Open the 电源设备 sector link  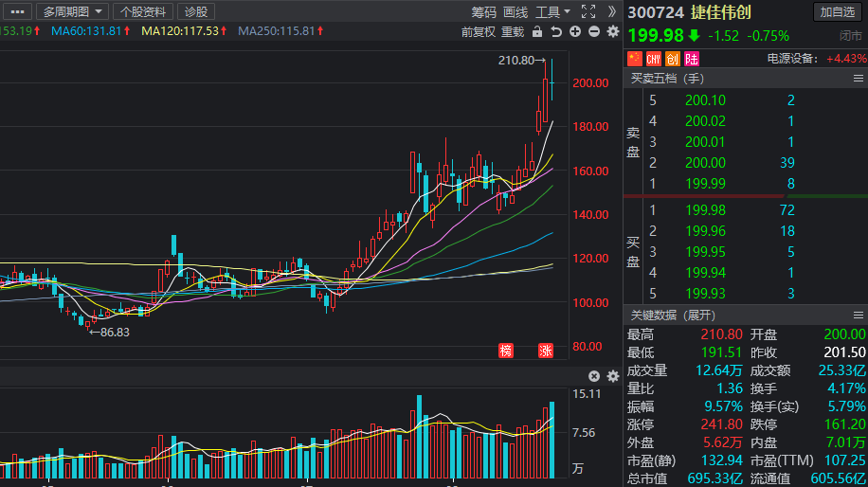pyautogui.click(x=792, y=59)
